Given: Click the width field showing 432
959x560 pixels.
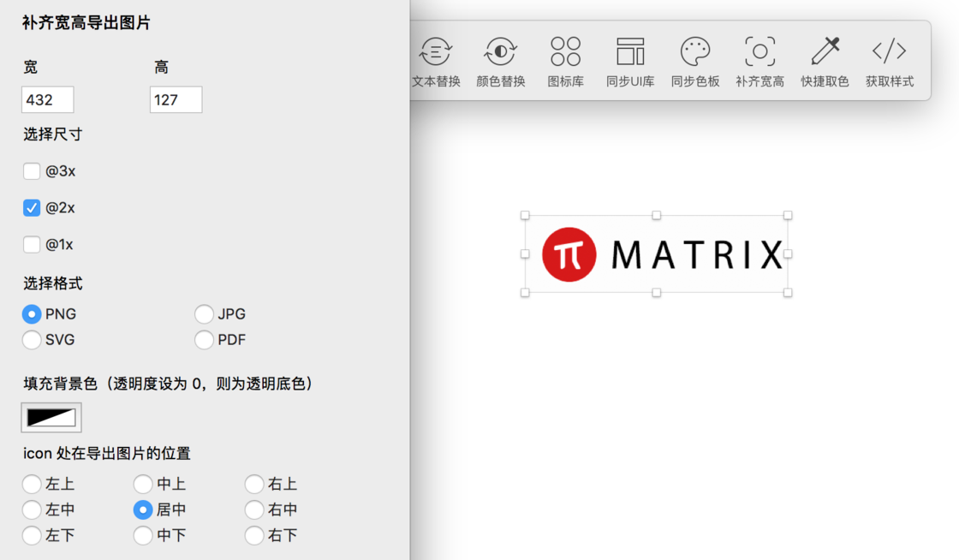Looking at the screenshot, I should (48, 99).
